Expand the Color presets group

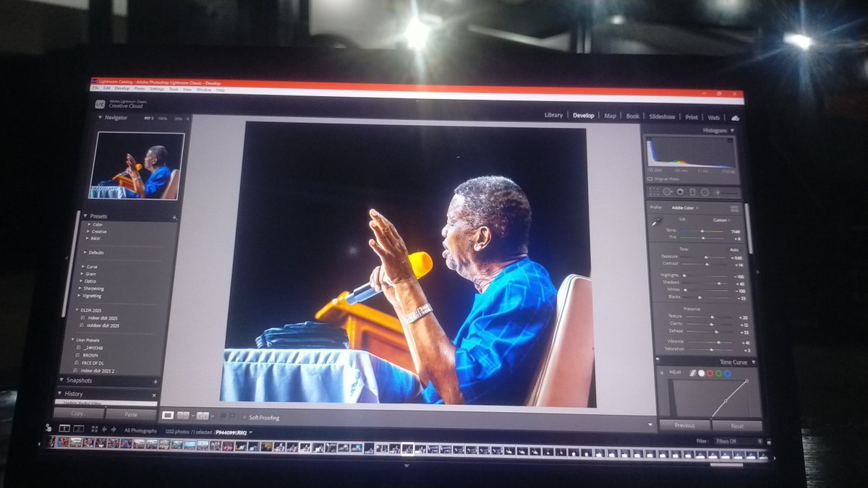89,224
